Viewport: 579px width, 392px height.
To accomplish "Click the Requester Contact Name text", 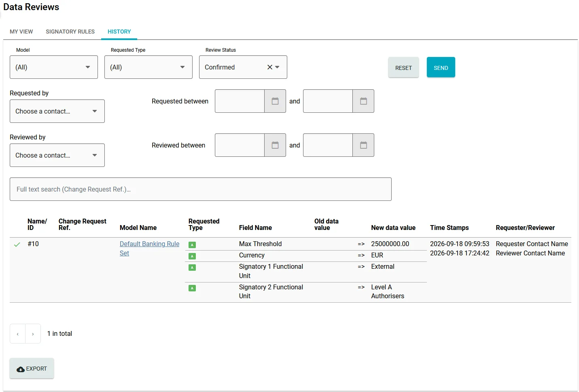I will pyautogui.click(x=532, y=244).
